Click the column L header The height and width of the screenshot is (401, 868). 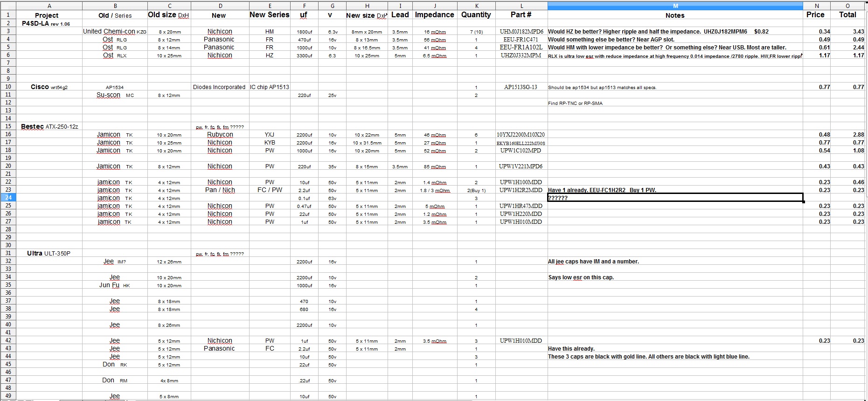[x=521, y=6]
